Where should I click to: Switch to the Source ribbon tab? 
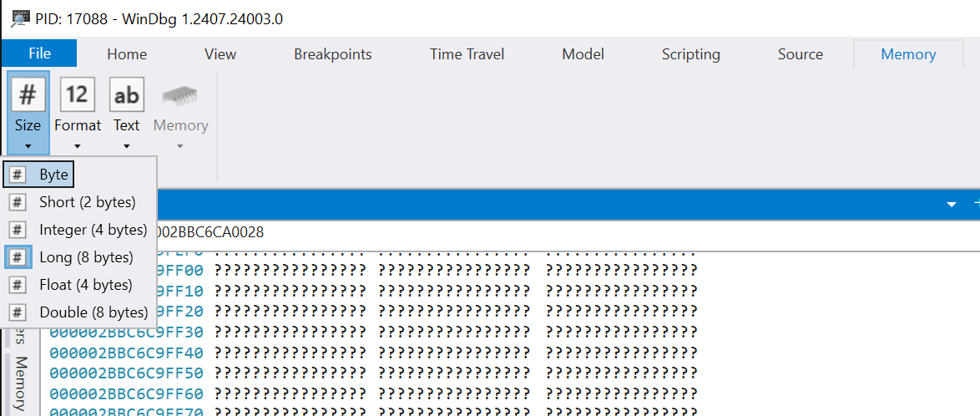click(800, 54)
